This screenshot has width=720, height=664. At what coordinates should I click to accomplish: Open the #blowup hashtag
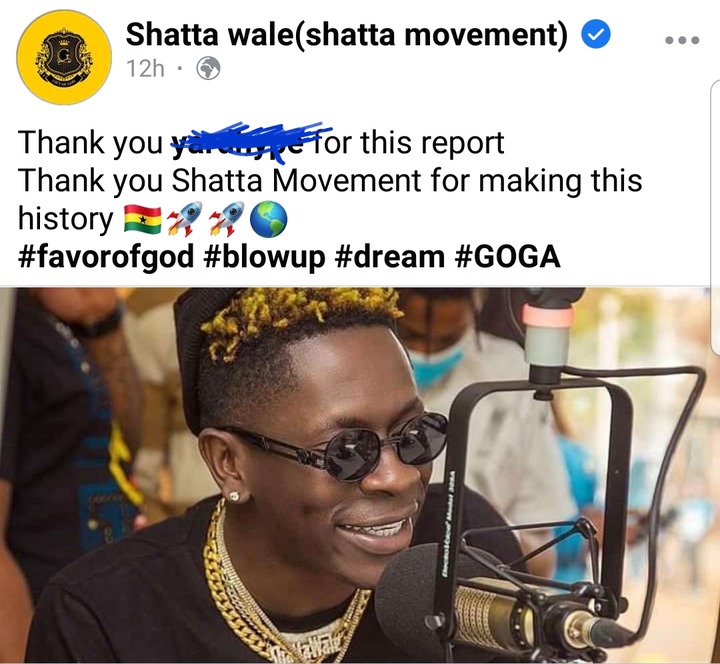pos(264,256)
